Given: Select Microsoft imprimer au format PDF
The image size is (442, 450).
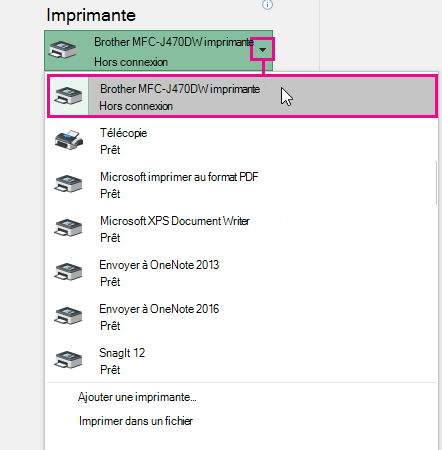Looking at the screenshot, I should pos(241,185).
